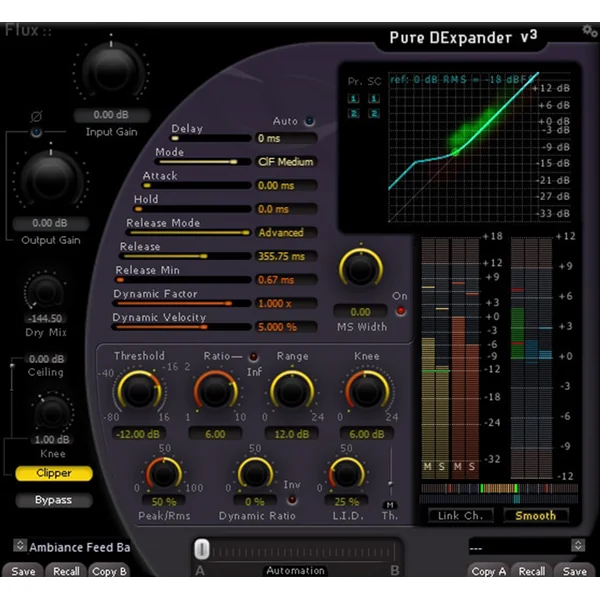Toggle Pr. channel 2 box

click(353, 114)
